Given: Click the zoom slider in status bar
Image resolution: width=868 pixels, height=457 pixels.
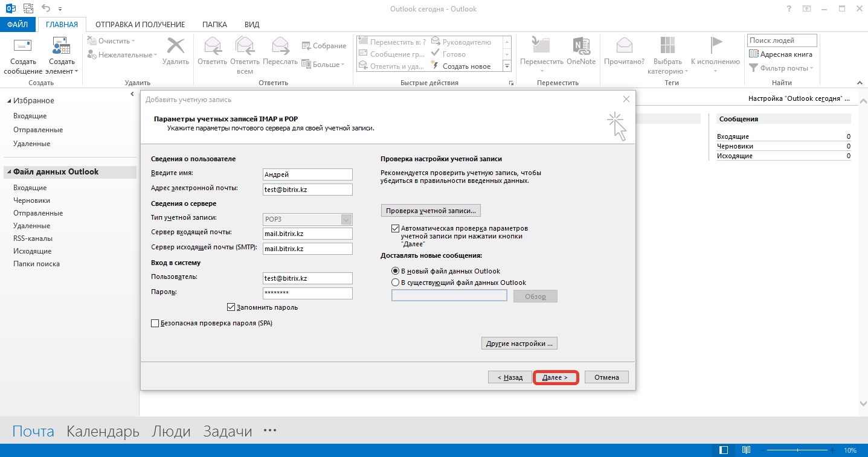Looking at the screenshot, I should click(x=799, y=450).
